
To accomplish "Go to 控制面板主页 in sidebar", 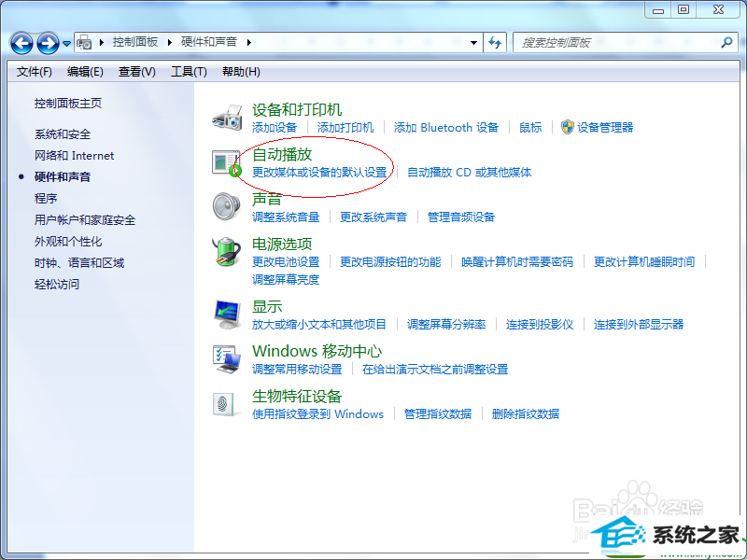I will 68,104.
